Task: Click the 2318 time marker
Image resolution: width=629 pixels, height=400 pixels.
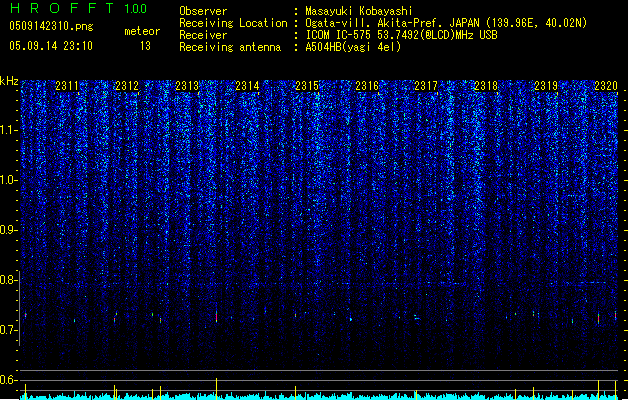Action: pos(486,86)
